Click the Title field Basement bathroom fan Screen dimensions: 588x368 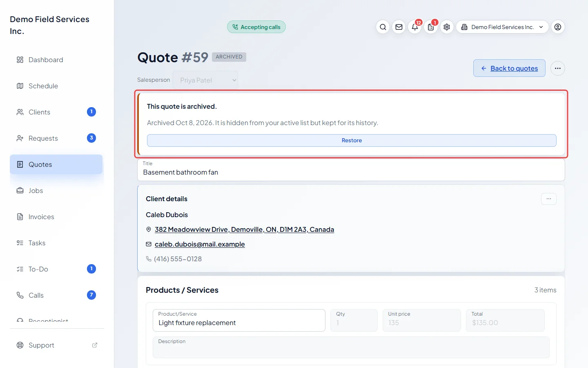[x=351, y=170]
